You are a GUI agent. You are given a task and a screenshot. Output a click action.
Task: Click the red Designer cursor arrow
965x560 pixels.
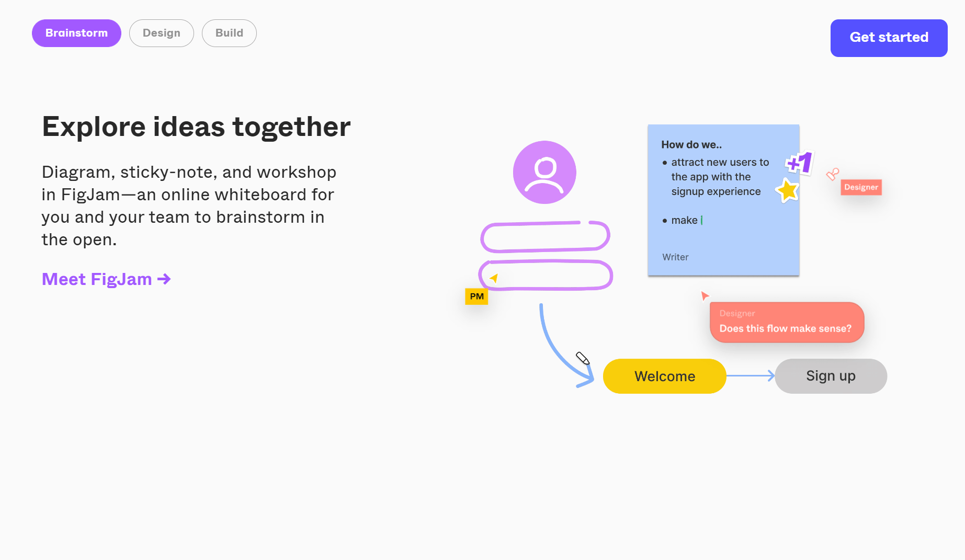[x=705, y=296]
